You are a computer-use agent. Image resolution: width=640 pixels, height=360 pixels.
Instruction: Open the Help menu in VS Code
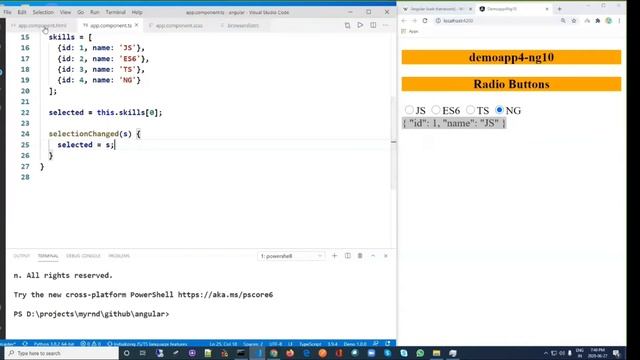coord(137,12)
